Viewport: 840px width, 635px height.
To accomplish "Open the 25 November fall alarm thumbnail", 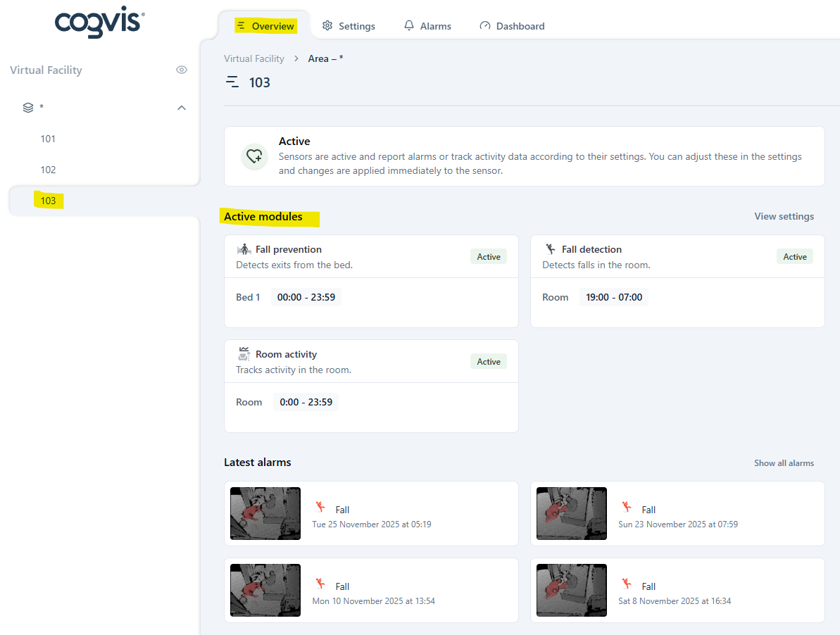I will [x=265, y=513].
